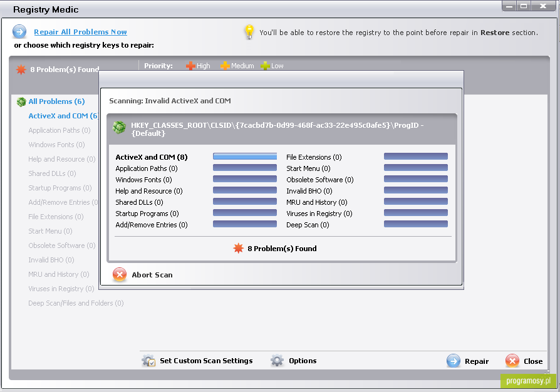This screenshot has width=560, height=392.
Task: Select ActiveX and COM (6) in the sidebar
Action: [x=63, y=116]
